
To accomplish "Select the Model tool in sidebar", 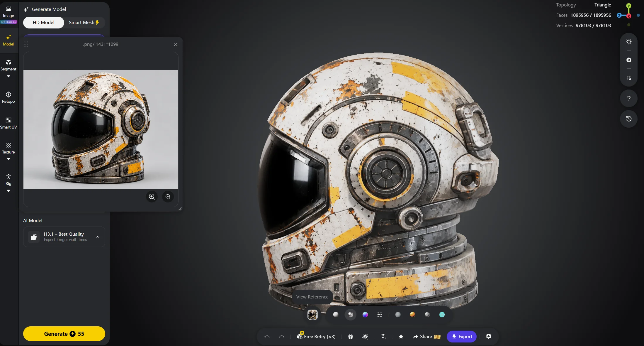I will (x=9, y=40).
